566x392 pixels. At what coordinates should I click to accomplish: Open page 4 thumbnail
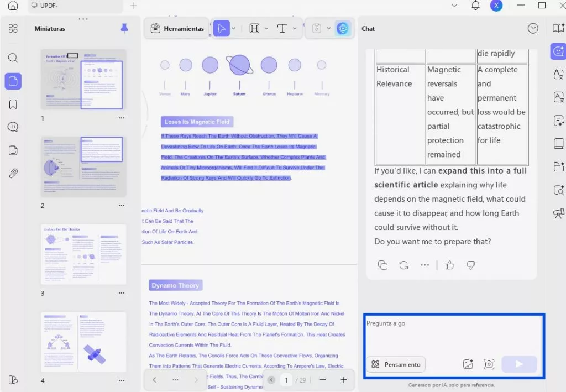[x=83, y=342]
